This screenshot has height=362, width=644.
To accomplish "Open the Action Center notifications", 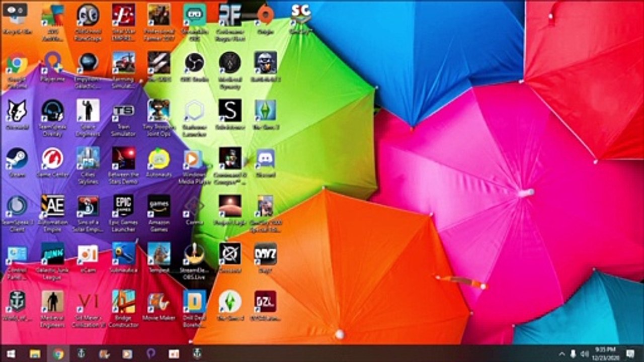I will click(630, 354).
